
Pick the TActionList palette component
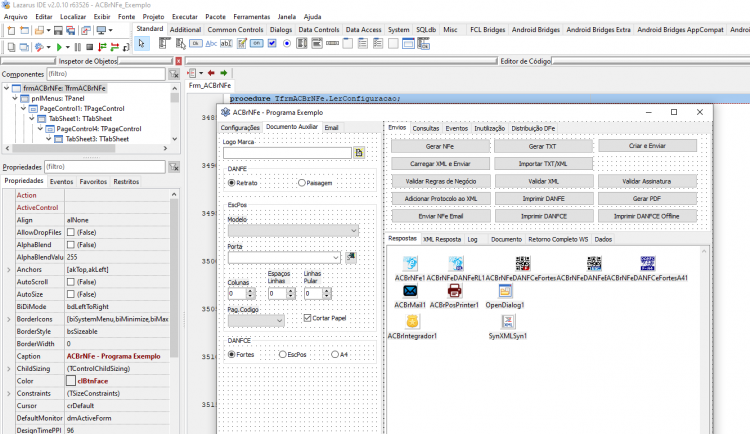423,44
